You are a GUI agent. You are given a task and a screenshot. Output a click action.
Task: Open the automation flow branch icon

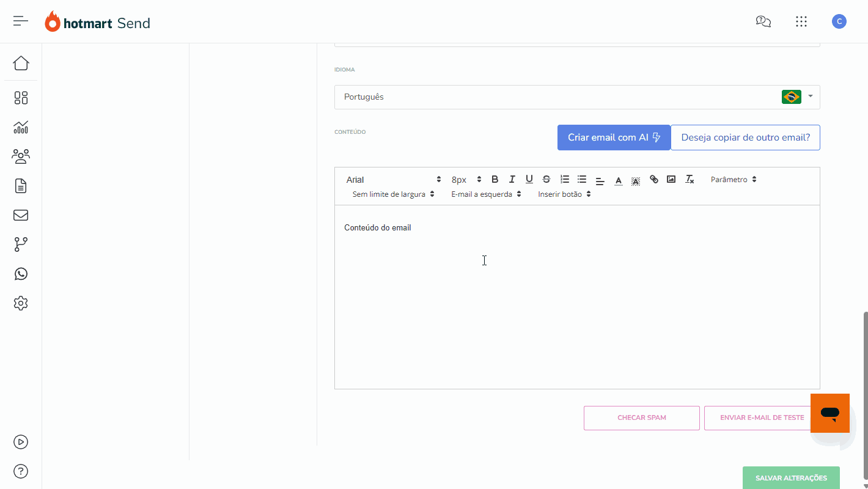(x=21, y=244)
